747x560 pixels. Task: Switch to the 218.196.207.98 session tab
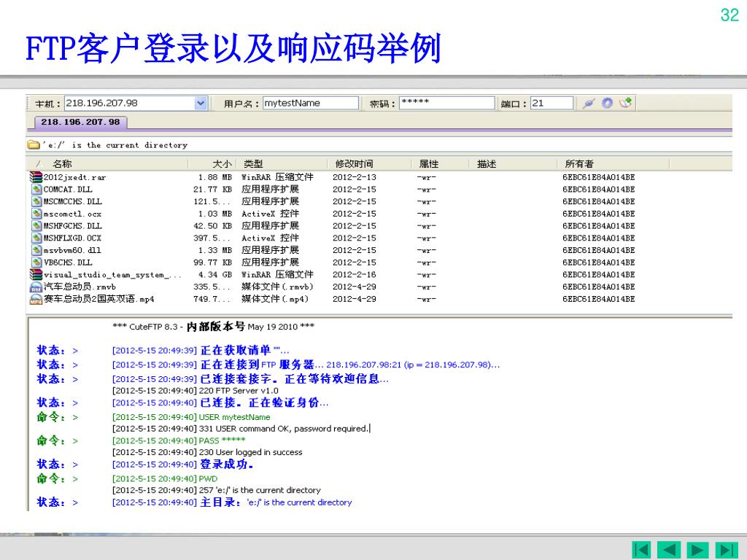pos(80,122)
